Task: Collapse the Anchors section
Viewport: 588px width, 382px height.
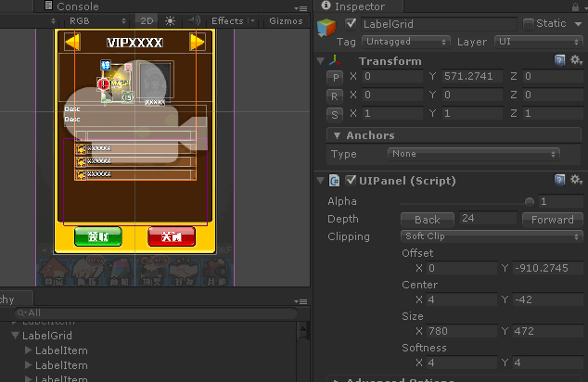Action: 337,135
